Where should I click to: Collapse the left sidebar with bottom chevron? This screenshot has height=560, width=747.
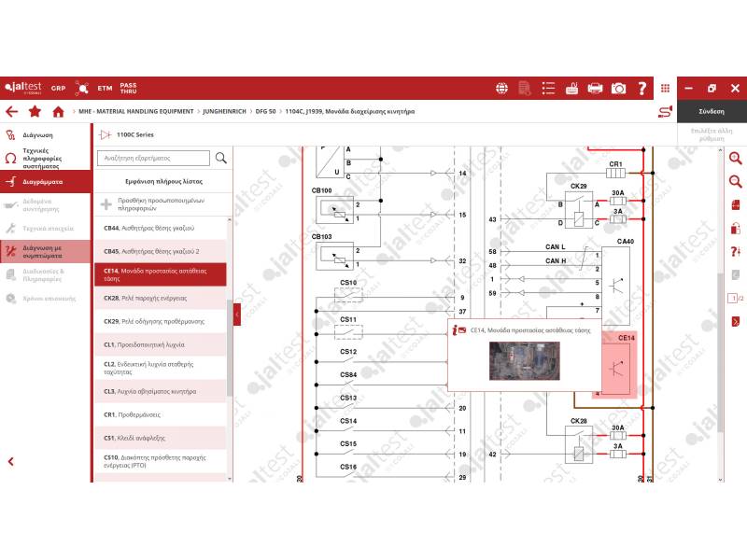tap(11, 461)
